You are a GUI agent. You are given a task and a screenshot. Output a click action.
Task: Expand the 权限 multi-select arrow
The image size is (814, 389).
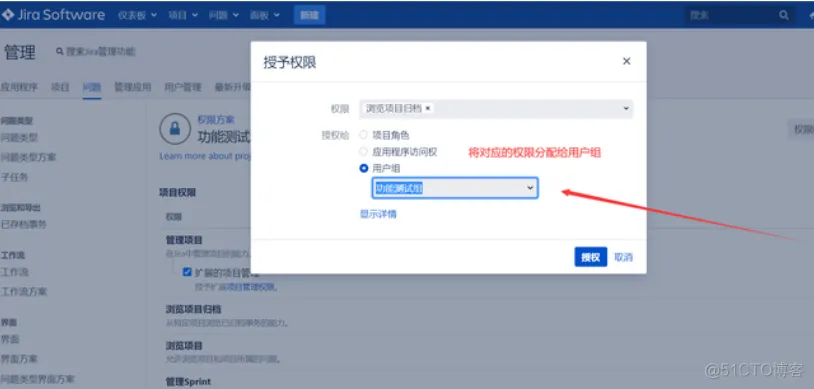pos(626,108)
